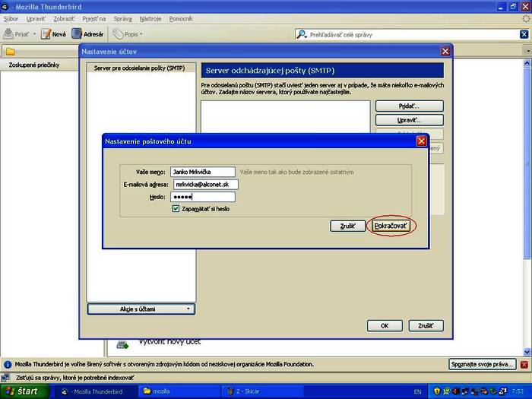Open the Adresár address book
This screenshot has width=532, height=399.
pyautogui.click(x=87, y=34)
